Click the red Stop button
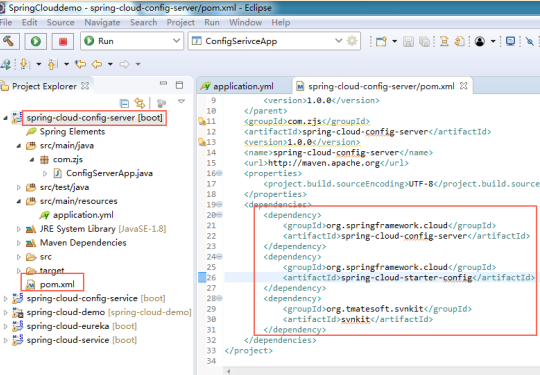This screenshot has width=540, height=375. click(x=63, y=41)
